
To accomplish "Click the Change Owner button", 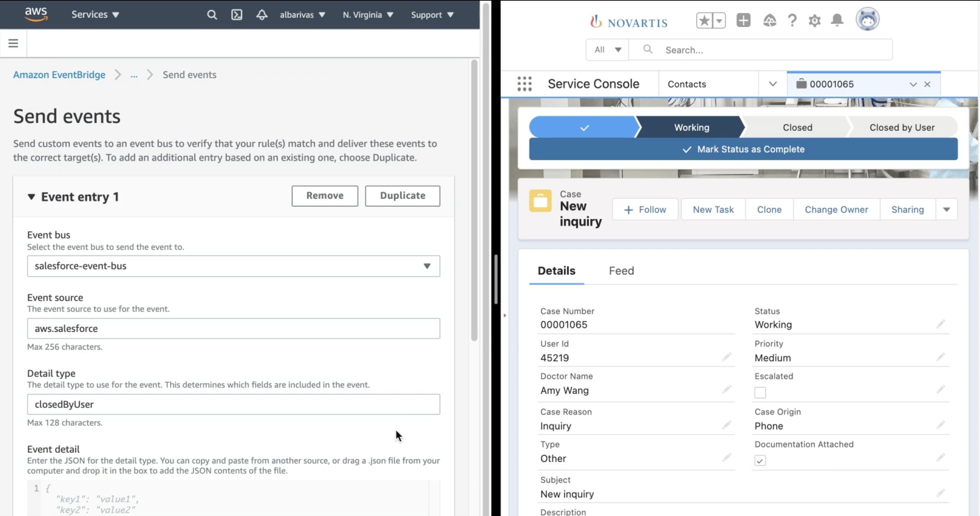I will pyautogui.click(x=836, y=209).
